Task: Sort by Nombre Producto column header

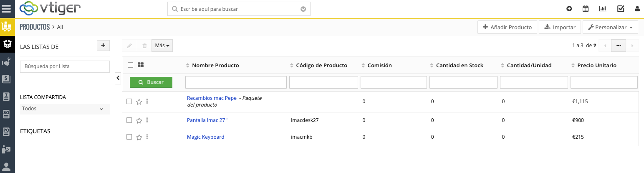Action: pos(215,65)
